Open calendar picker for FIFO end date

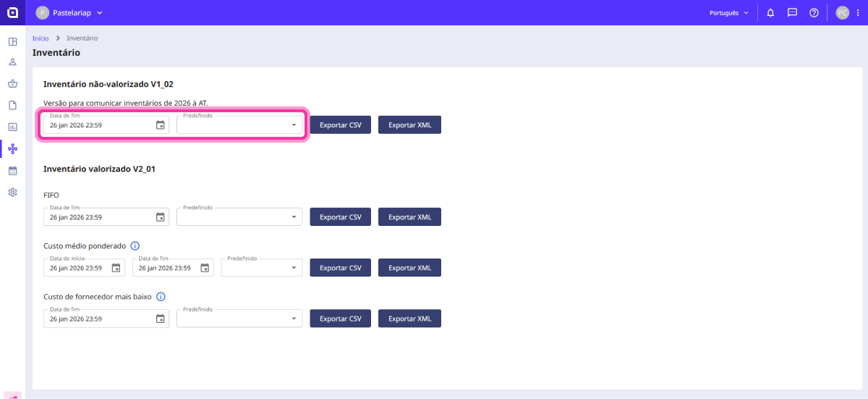pos(161,217)
